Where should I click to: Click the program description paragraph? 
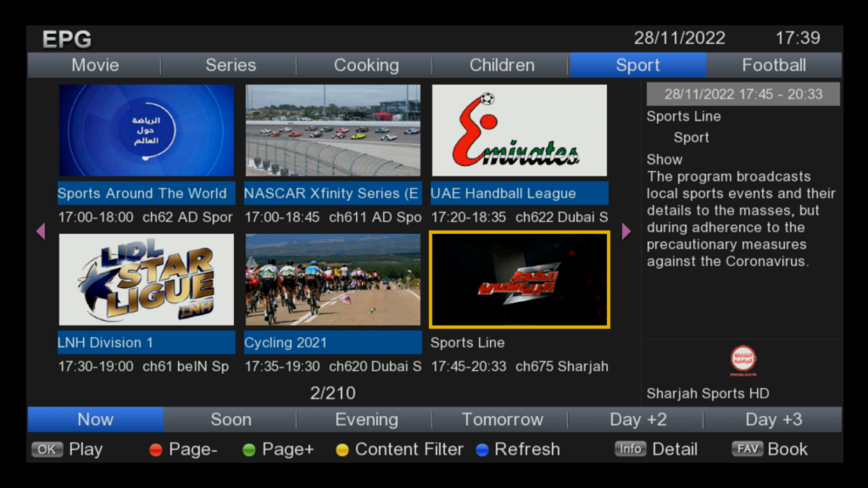pos(741,219)
